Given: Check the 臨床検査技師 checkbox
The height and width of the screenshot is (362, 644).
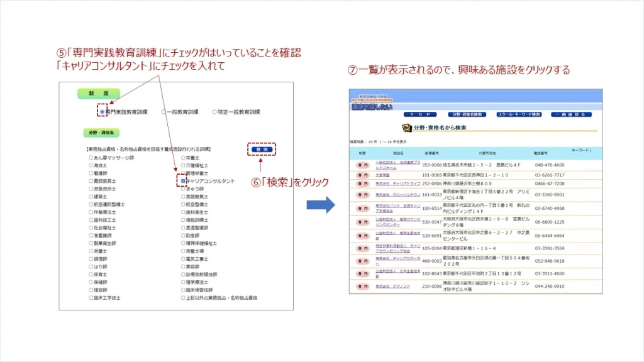Looking at the screenshot, I should [183, 290].
